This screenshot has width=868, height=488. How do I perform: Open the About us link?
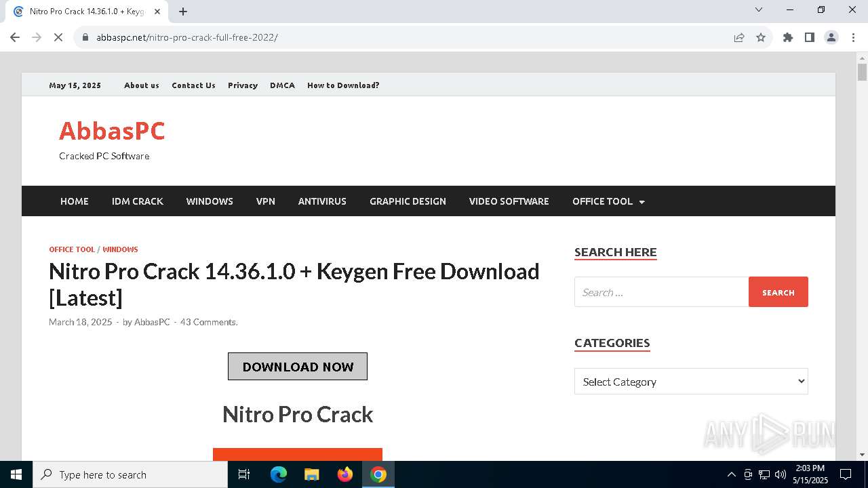tap(142, 85)
